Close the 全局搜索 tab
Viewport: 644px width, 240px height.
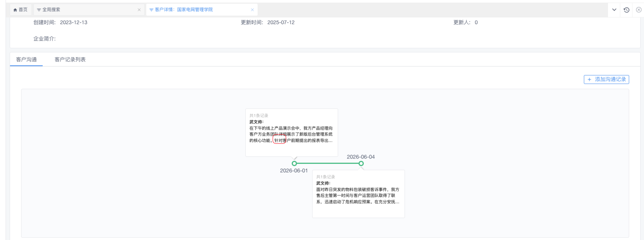pos(139,10)
